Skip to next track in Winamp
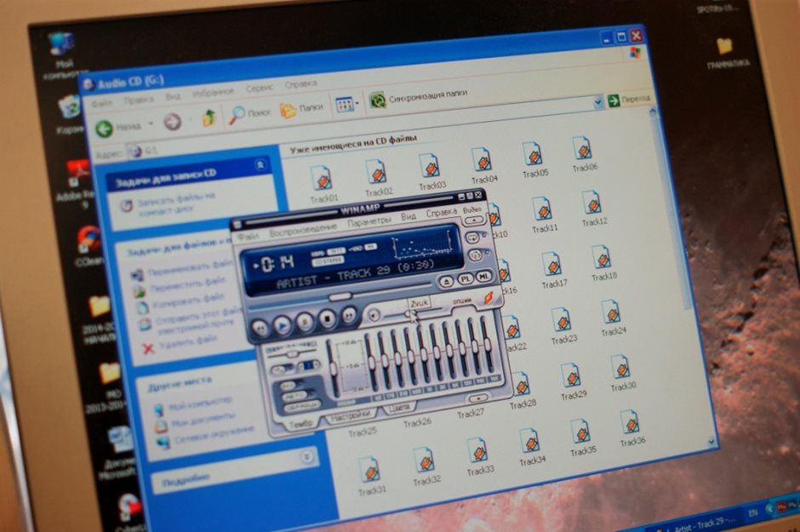 349,316
